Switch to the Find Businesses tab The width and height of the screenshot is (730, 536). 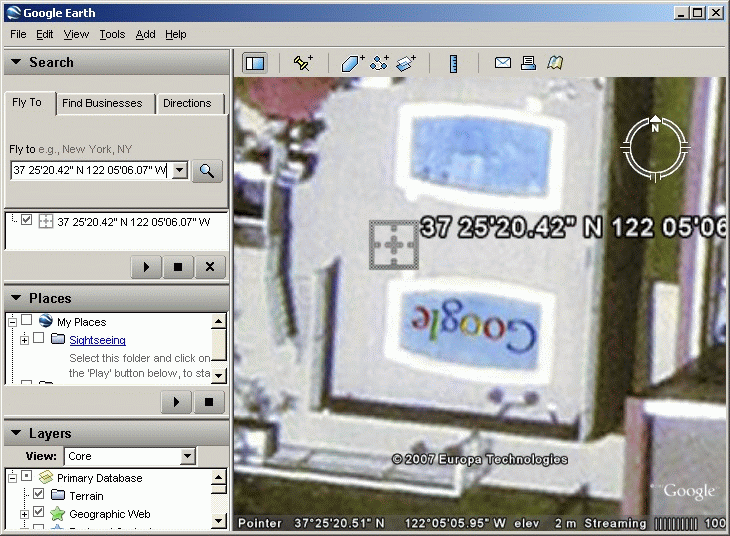(102, 103)
